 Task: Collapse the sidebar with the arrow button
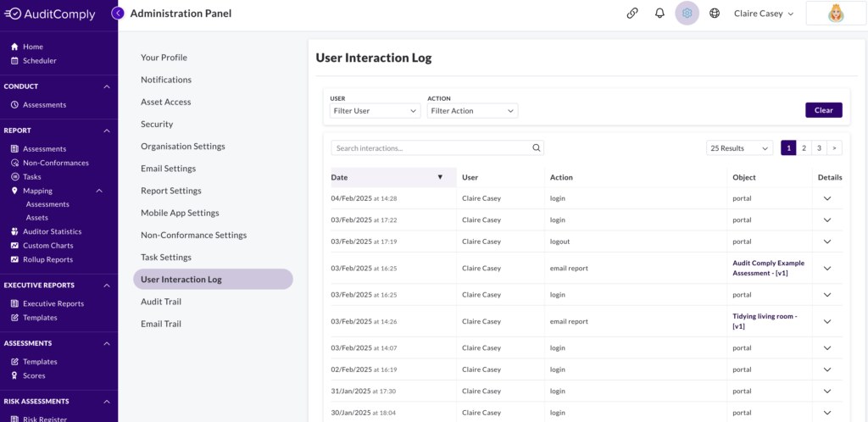(117, 14)
